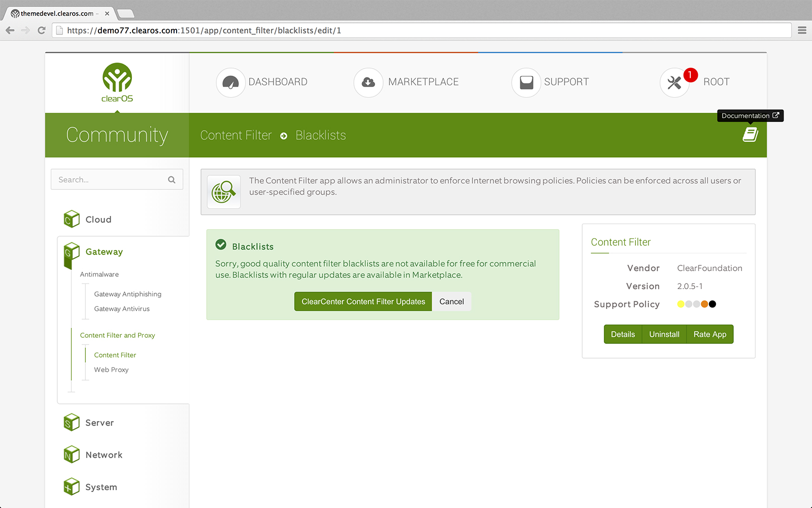
Task: Click the Blacklists breadcrumb link
Action: [x=321, y=136]
